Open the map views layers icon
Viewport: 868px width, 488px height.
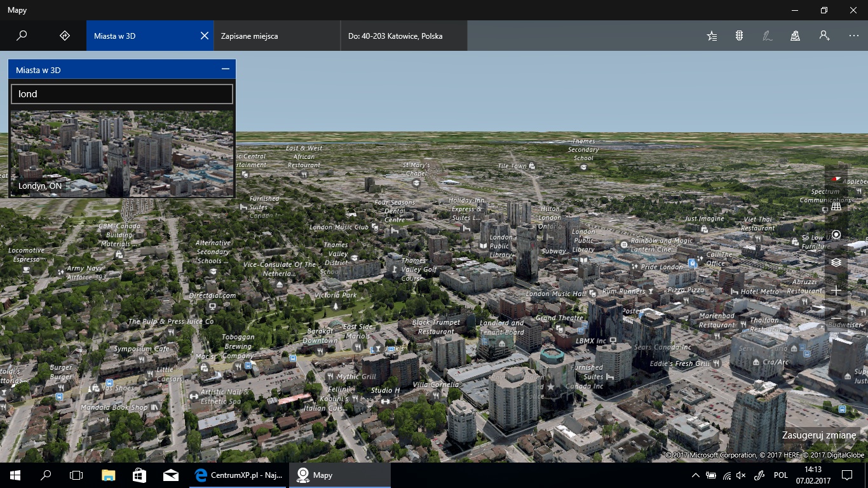click(x=836, y=262)
